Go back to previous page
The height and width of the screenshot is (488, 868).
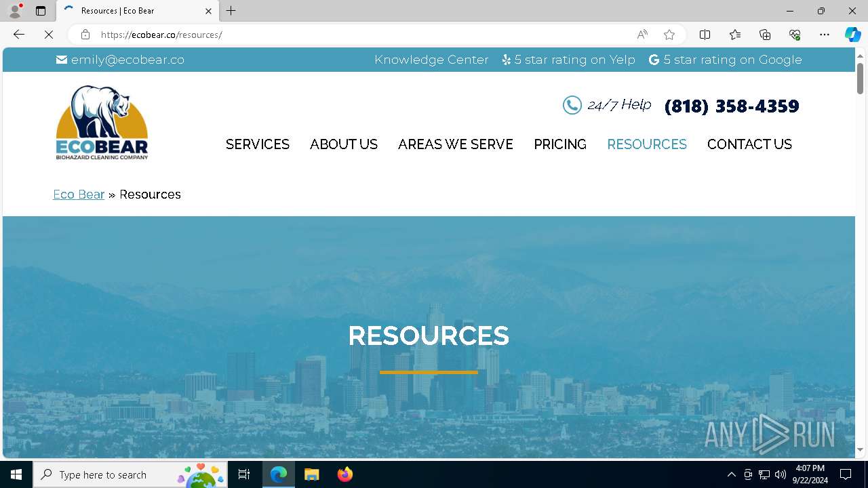click(x=19, y=35)
